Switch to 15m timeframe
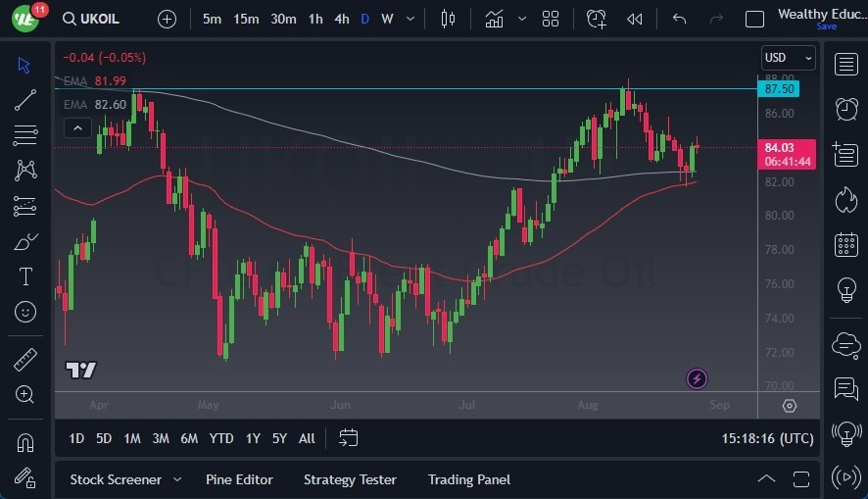The width and height of the screenshot is (868, 499). (x=246, y=20)
